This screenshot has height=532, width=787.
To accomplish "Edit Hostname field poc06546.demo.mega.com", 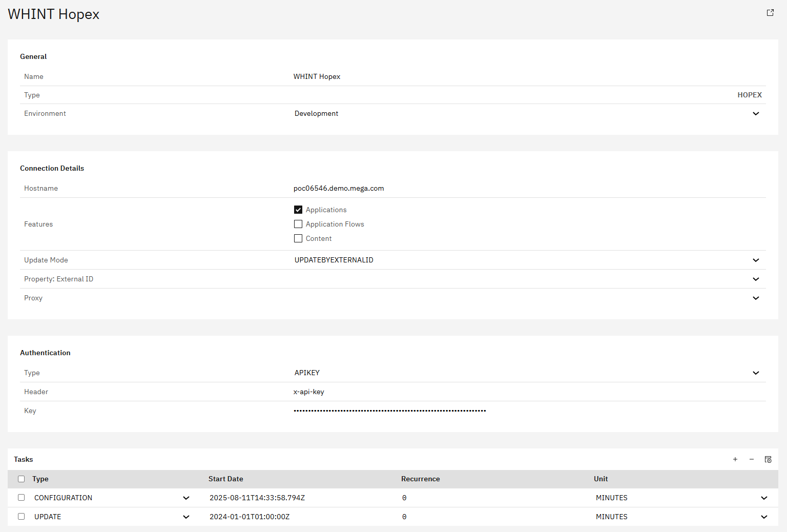I will (528, 188).
